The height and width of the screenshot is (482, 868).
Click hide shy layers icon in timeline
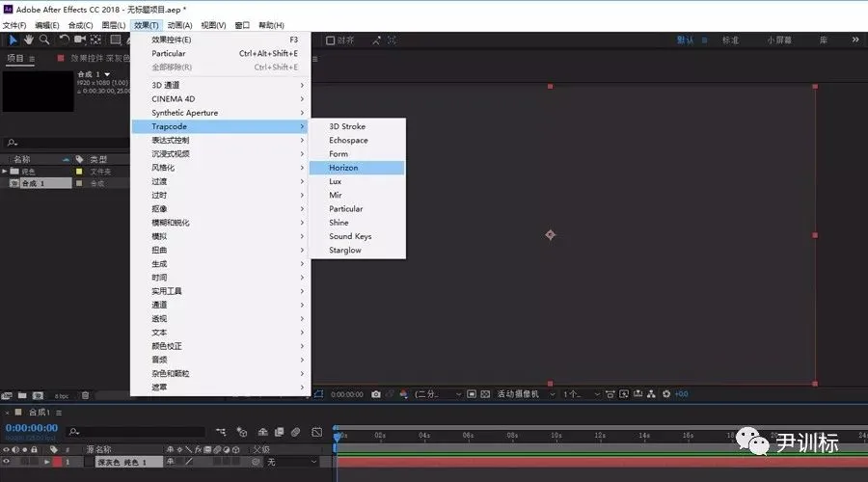(263, 432)
